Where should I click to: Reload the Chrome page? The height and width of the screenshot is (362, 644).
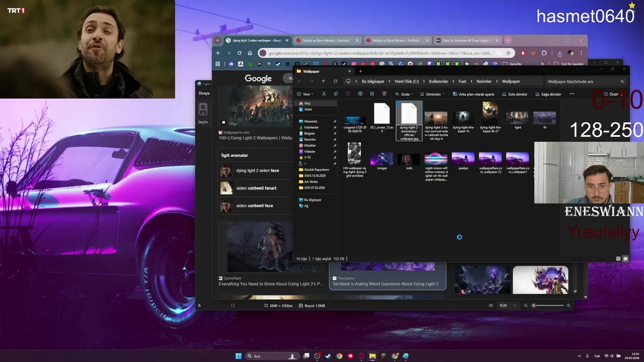[239, 53]
